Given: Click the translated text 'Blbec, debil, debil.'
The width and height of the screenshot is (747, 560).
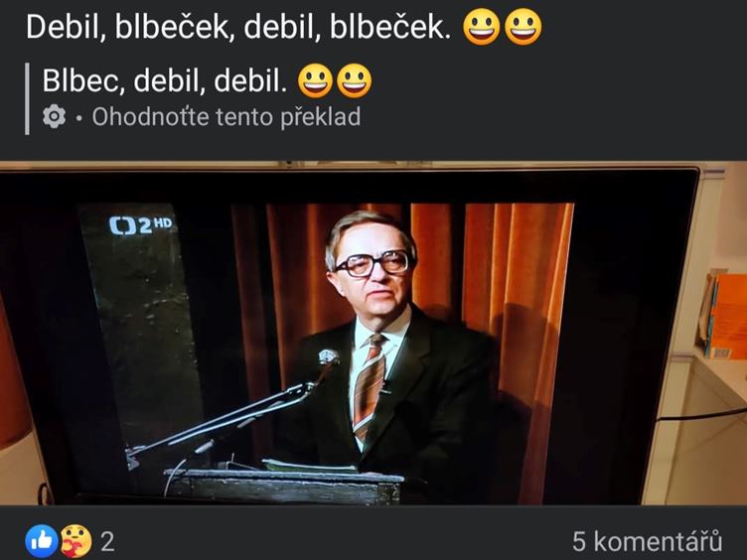Looking at the screenshot, I should coord(165,80).
